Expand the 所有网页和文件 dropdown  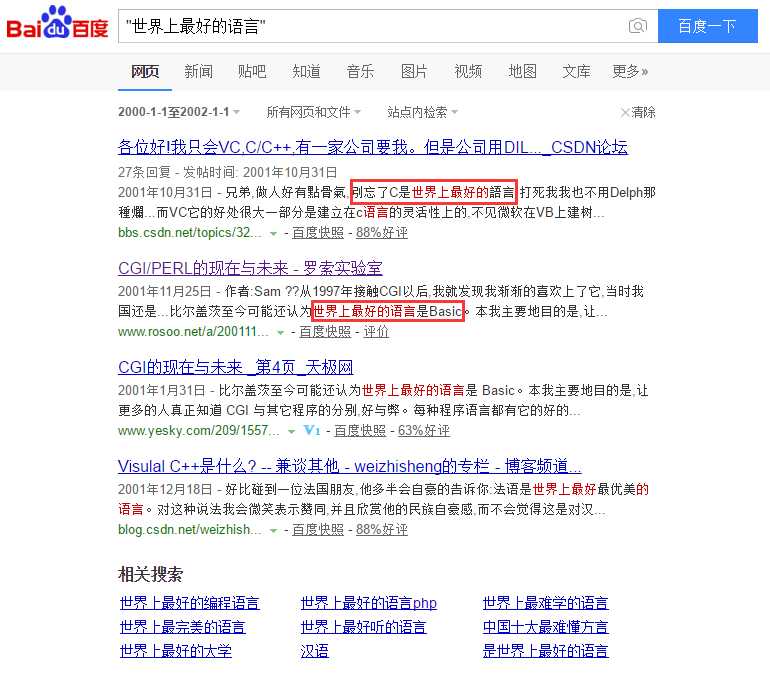pyautogui.click(x=313, y=112)
